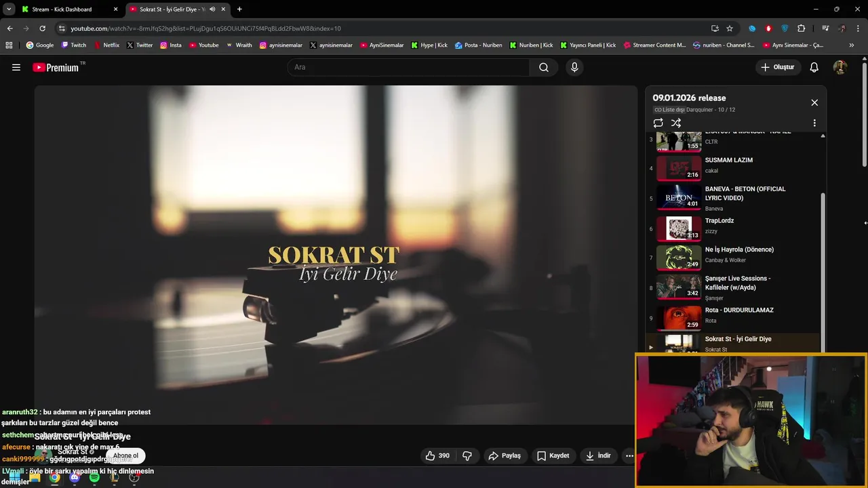
Task: Go back in browser
Action: [9, 28]
